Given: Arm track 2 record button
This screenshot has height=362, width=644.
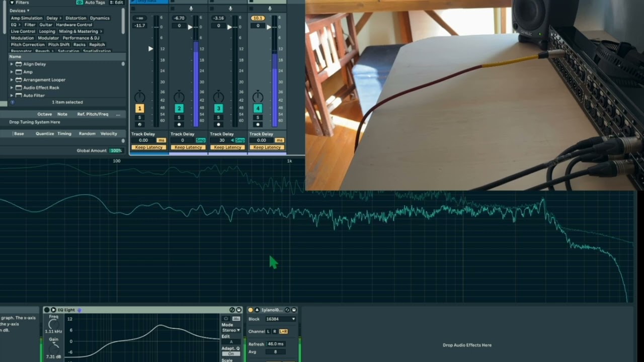Looking at the screenshot, I should coord(179,124).
